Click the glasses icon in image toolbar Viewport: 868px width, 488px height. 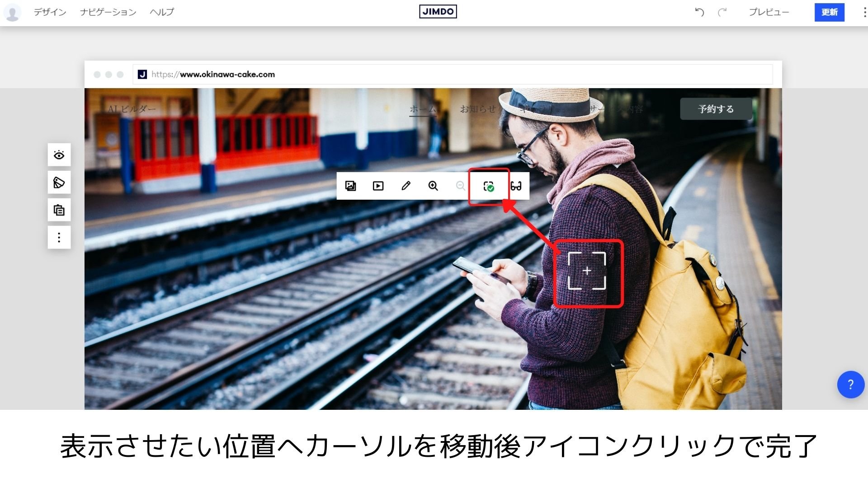pos(516,186)
